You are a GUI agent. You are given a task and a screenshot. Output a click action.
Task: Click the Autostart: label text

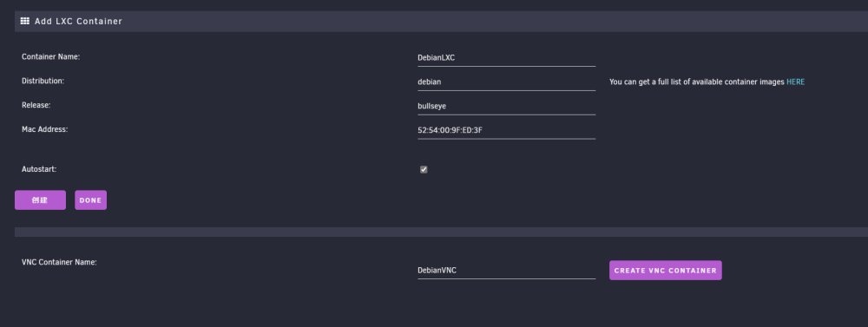[x=39, y=169]
